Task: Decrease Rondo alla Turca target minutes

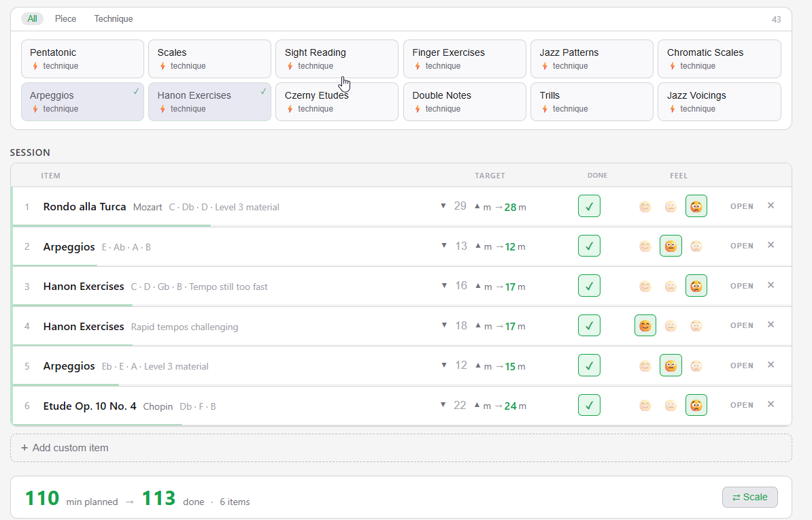Action: (443, 206)
